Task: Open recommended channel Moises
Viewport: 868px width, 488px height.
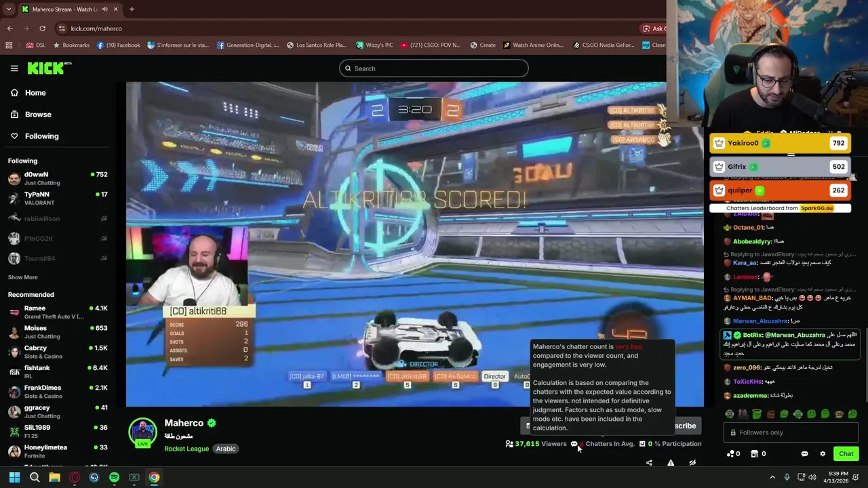Action: [x=58, y=332]
